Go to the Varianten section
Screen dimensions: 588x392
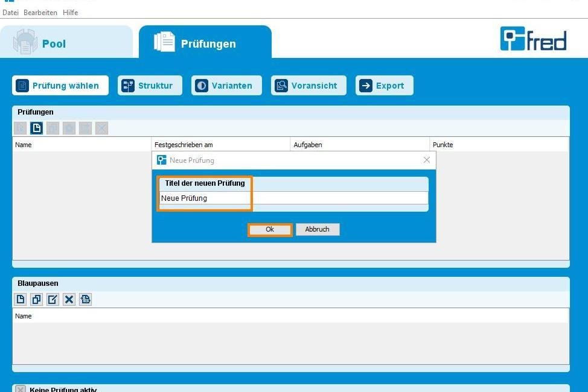coord(226,86)
